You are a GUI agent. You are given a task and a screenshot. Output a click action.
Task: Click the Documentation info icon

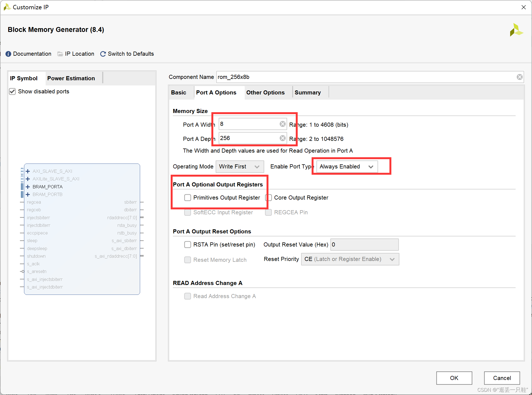[8, 54]
